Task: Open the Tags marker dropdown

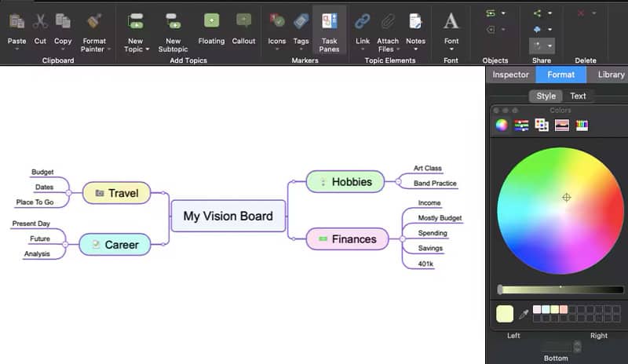Action: [x=301, y=49]
